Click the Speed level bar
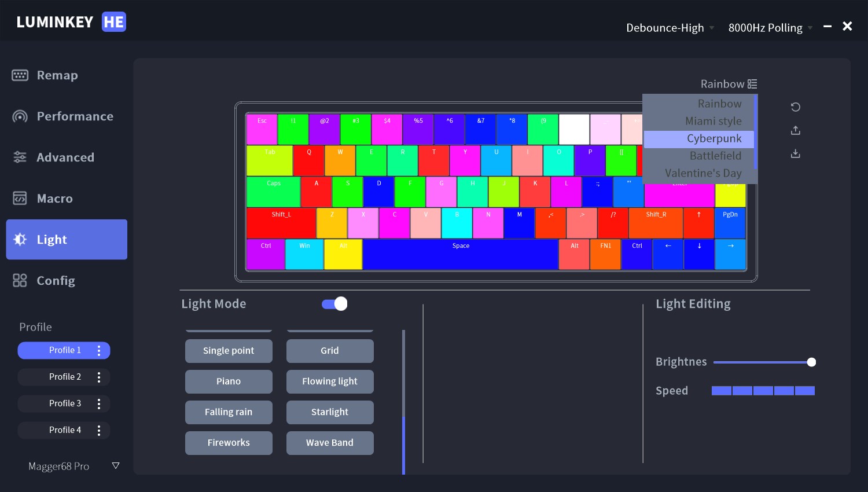Viewport: 868px width, 492px height. coord(763,391)
